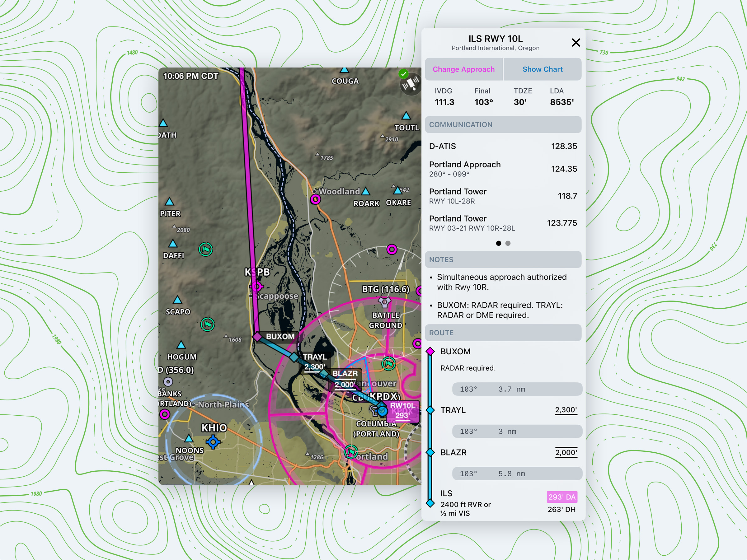747x560 pixels.
Task: Tap the 103° 3 nm leg
Action: coord(517,432)
